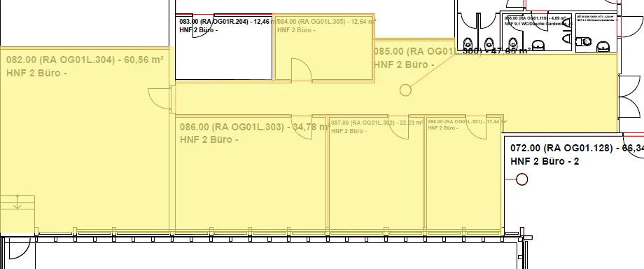
Task: Click the red circle marker in room 072.00
Action: pos(521,179)
